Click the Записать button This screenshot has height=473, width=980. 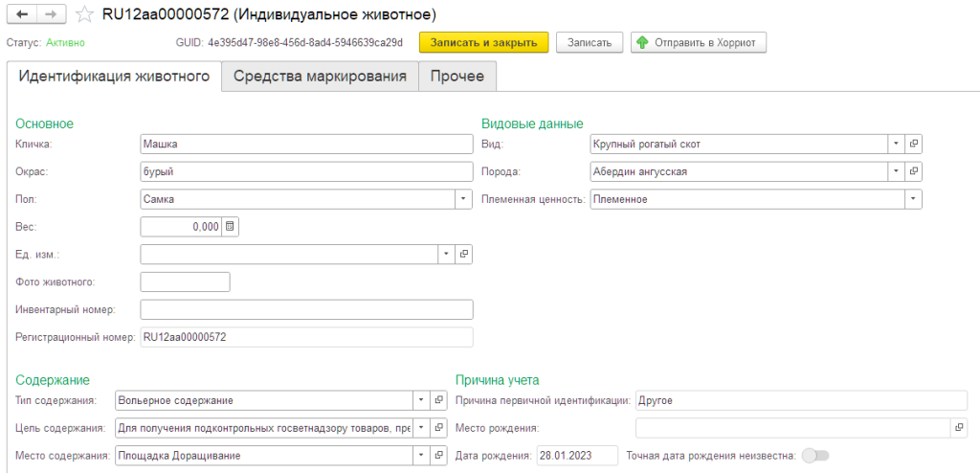[x=590, y=42]
